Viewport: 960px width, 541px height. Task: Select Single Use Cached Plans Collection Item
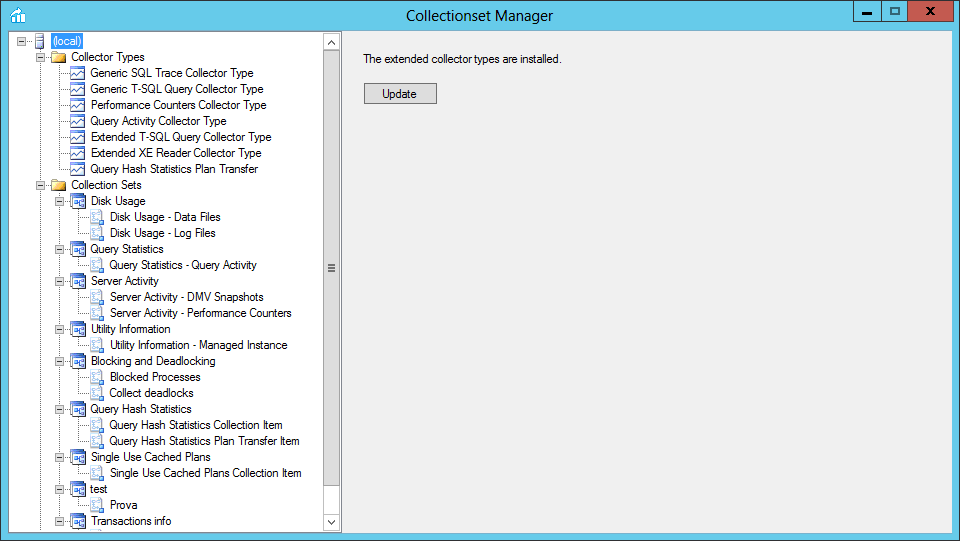pyautogui.click(x=205, y=473)
